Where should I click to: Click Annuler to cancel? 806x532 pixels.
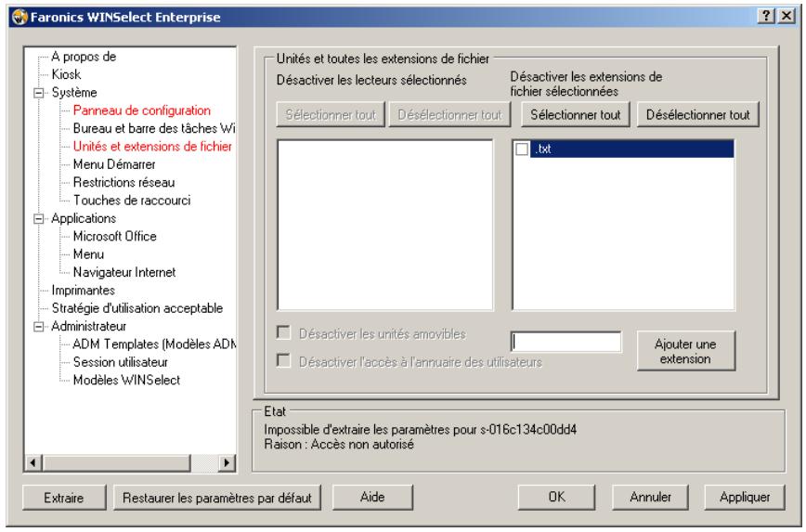[x=650, y=497]
